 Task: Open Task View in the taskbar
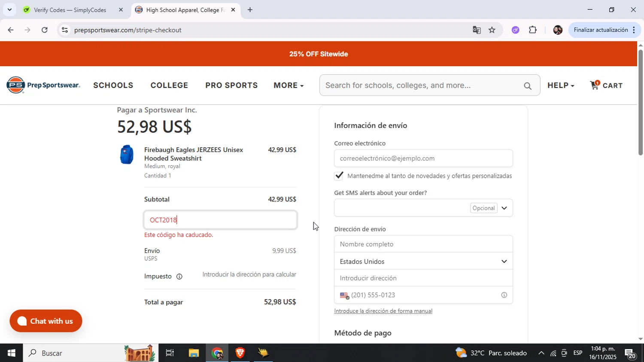pos(170,353)
